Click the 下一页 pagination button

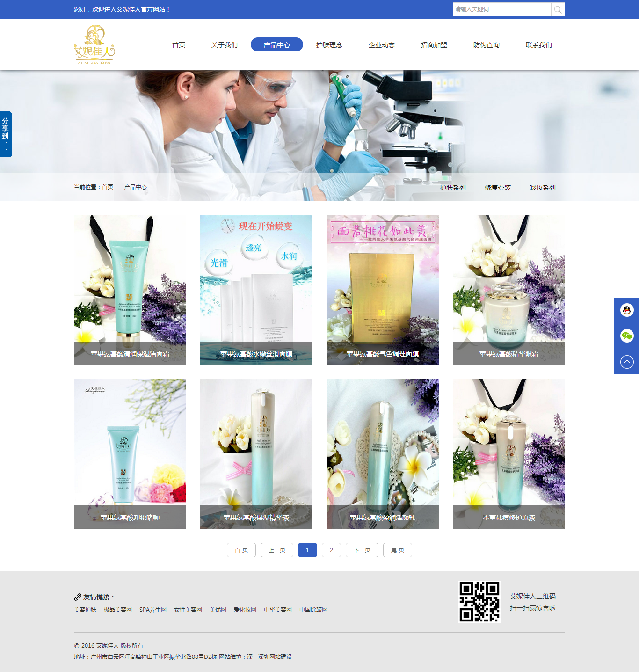(362, 550)
